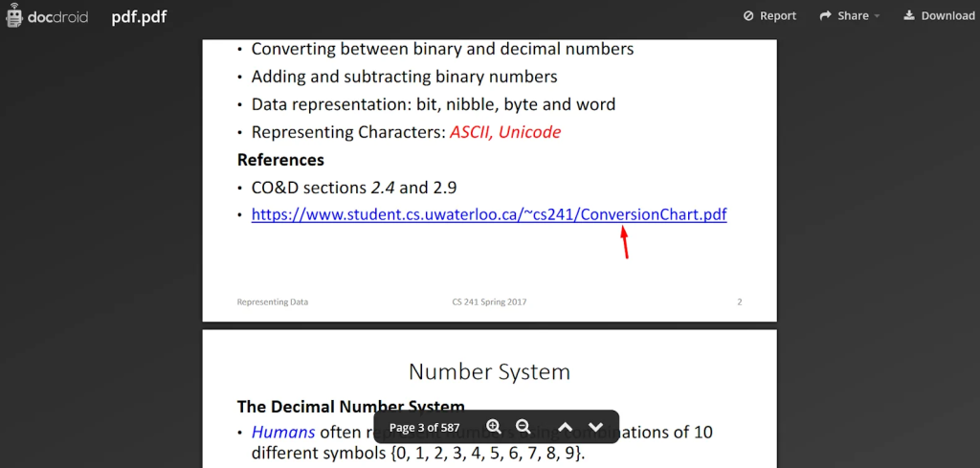Viewport: 980px width, 468px height.
Task: Click the Report label in header
Action: [x=778, y=16]
